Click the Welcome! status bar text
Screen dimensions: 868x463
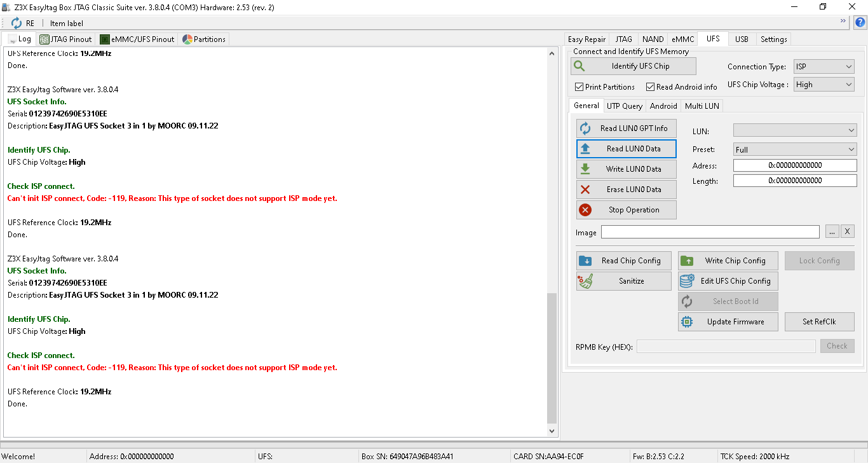pos(18,456)
